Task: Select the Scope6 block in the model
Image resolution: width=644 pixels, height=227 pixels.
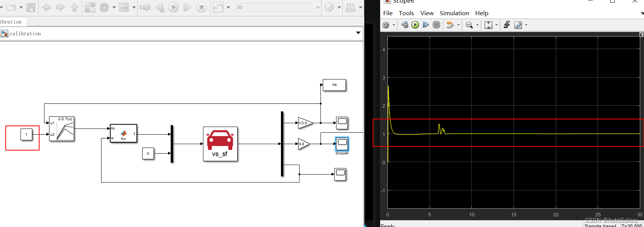Action: click(x=342, y=144)
